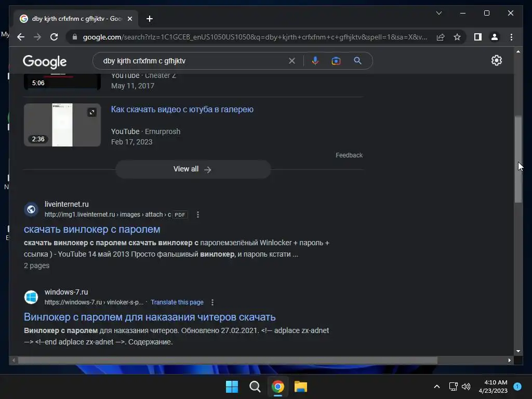Submit search using magnifier icon
532x399 pixels.
click(357, 61)
